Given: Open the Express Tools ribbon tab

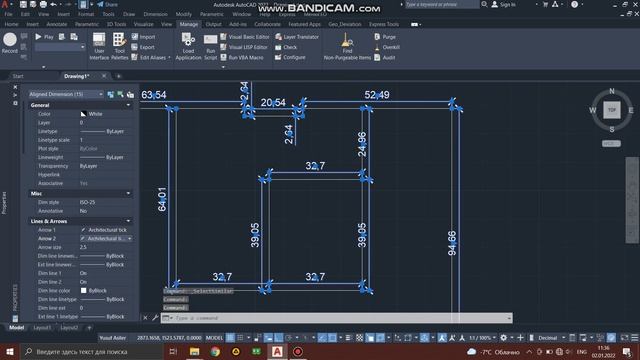Looking at the screenshot, I should coord(384,24).
